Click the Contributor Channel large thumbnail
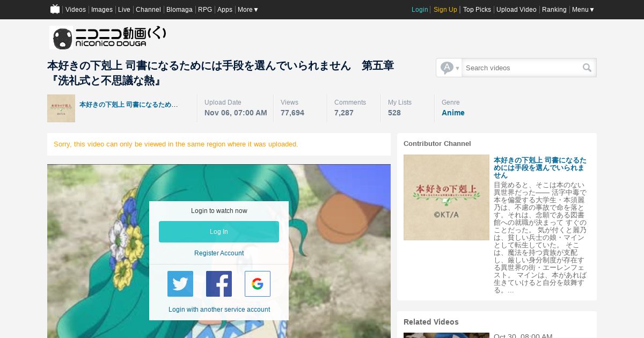This screenshot has height=338, width=644. (x=447, y=197)
